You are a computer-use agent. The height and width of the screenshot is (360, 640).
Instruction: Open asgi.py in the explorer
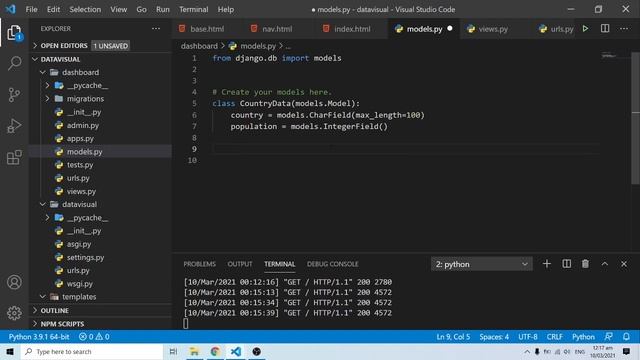pos(79,244)
